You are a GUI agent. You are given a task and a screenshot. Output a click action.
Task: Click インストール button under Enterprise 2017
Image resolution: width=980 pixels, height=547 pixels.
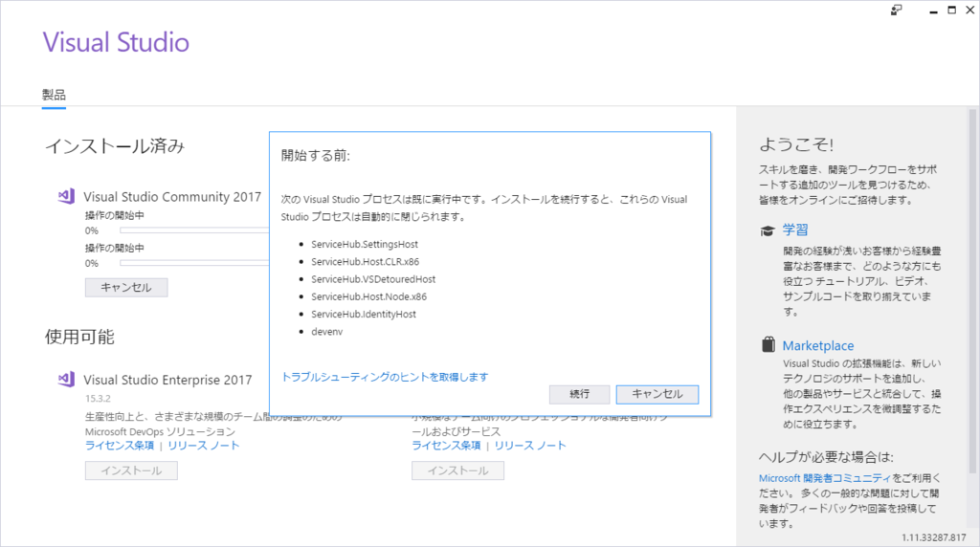[131, 470]
